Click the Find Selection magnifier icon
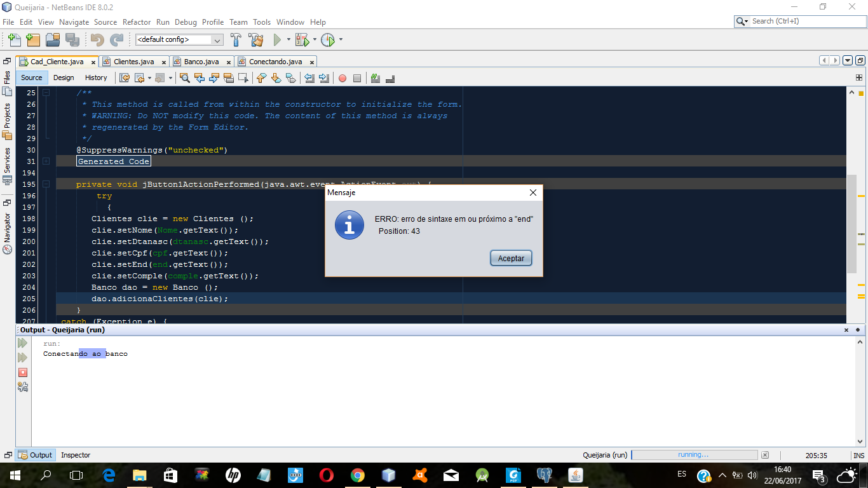Viewport: 868px width, 488px height. click(185, 78)
